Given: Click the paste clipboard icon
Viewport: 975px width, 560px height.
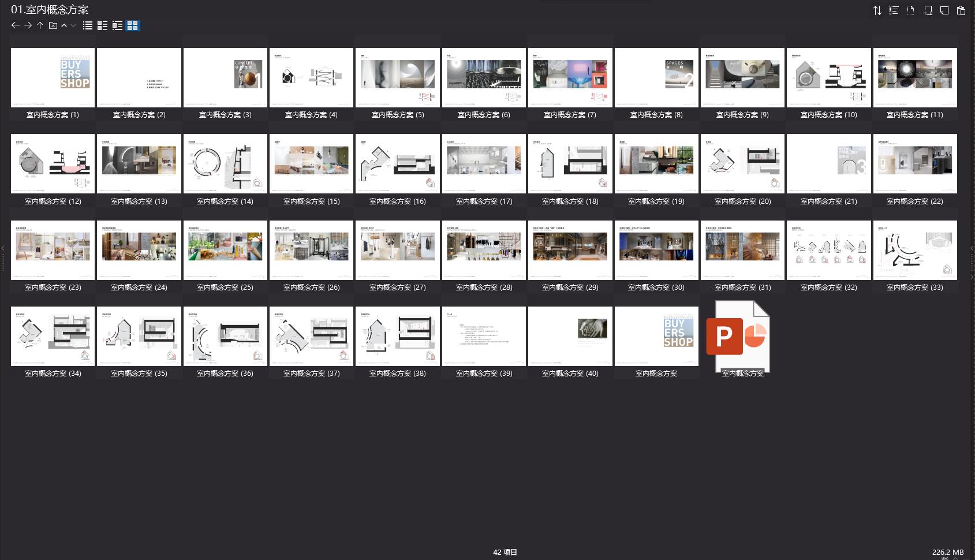Looking at the screenshot, I should [x=961, y=10].
